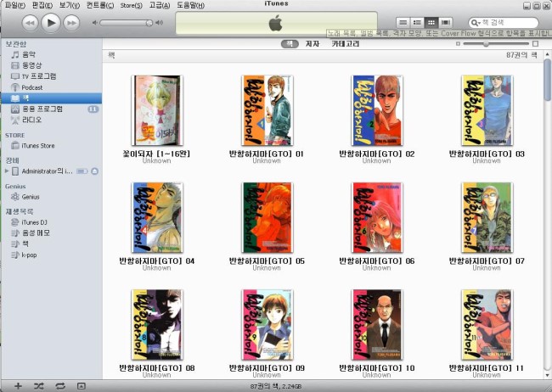
Task: Click the large thumbnail size icon
Action: [x=535, y=43]
